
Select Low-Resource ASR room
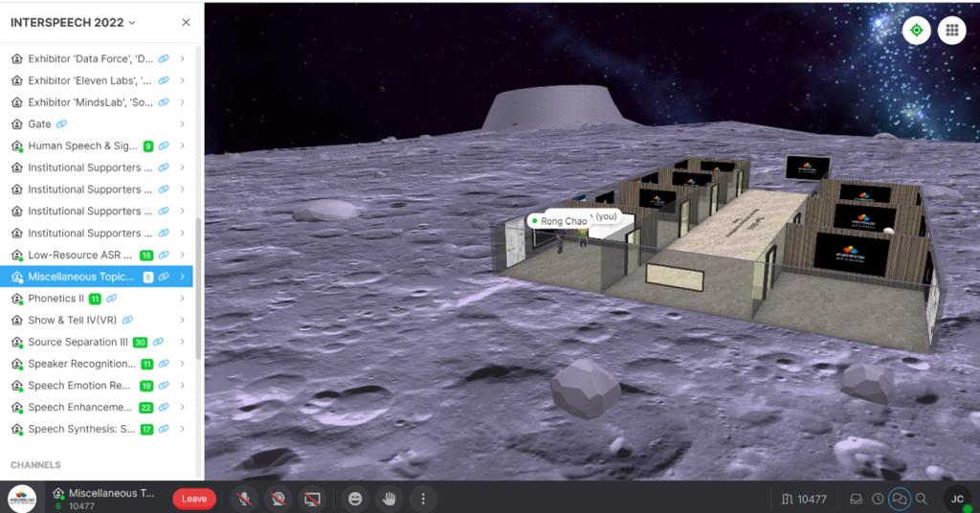(x=80, y=256)
